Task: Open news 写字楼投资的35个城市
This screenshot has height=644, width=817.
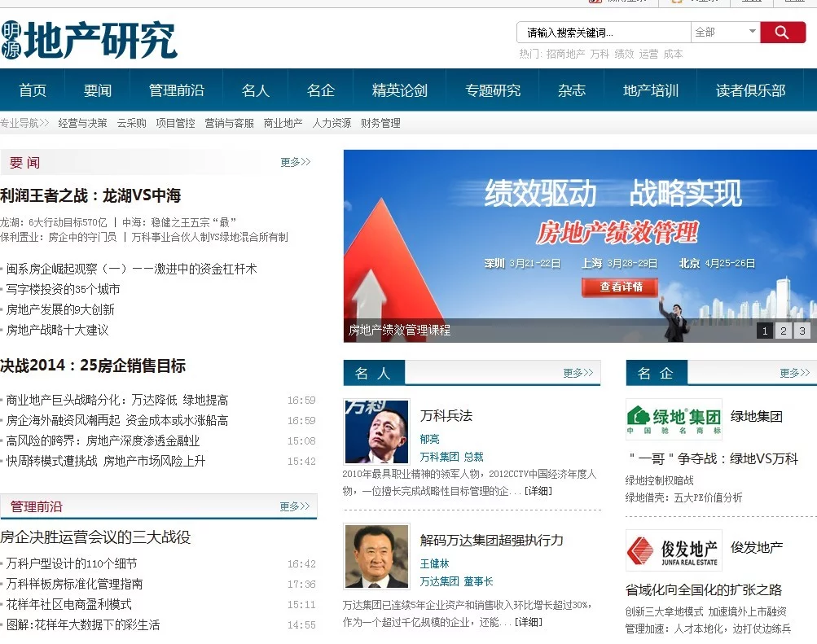Action: (63, 289)
